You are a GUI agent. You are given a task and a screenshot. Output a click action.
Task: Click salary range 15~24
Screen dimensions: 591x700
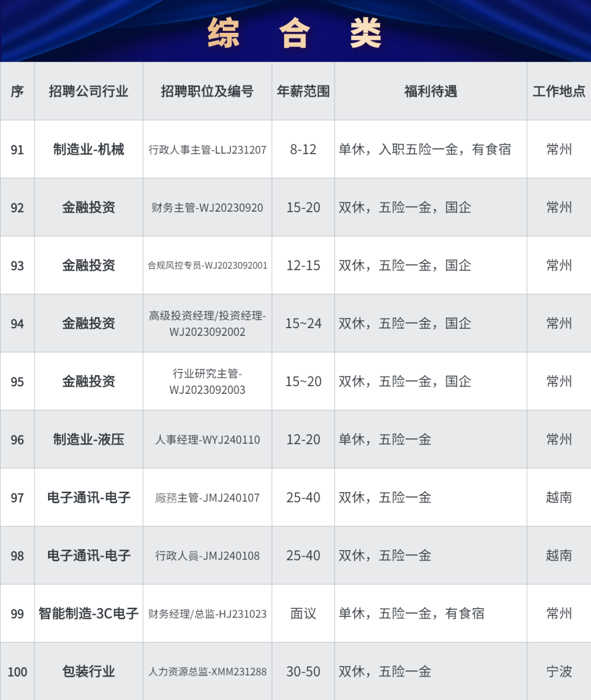(x=303, y=323)
